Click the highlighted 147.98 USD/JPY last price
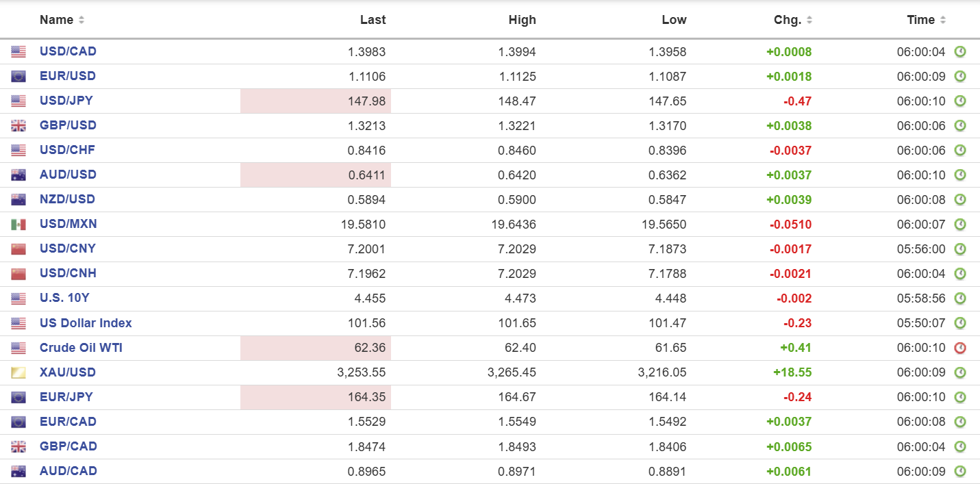Viewport: 980px width, 484px height. (x=368, y=101)
